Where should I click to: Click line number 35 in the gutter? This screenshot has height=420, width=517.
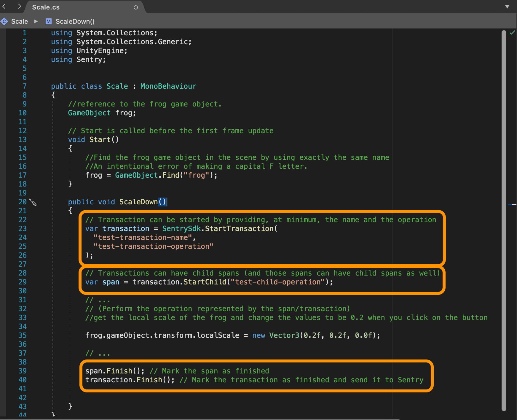pyautogui.click(x=23, y=335)
